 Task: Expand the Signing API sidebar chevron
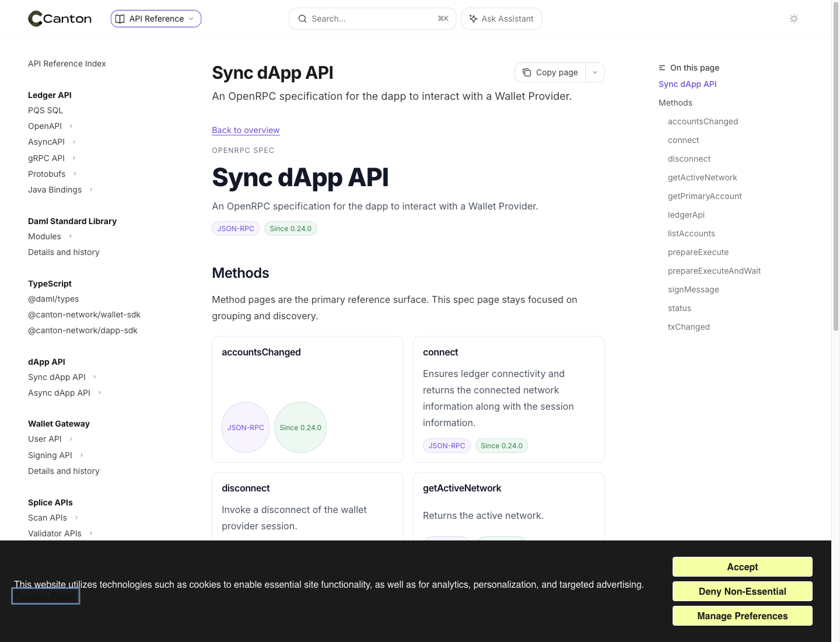pos(82,455)
